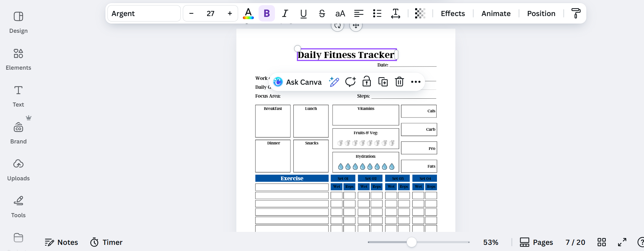Screen dimensions: 644x251
Task: Open the transparency checkerboard control
Action: coord(420,14)
